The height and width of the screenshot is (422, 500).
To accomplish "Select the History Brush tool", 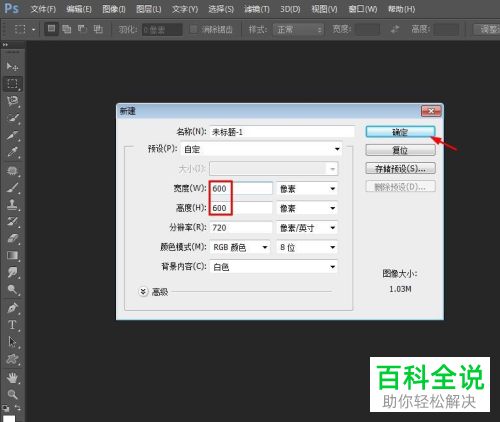I will pos(12,221).
